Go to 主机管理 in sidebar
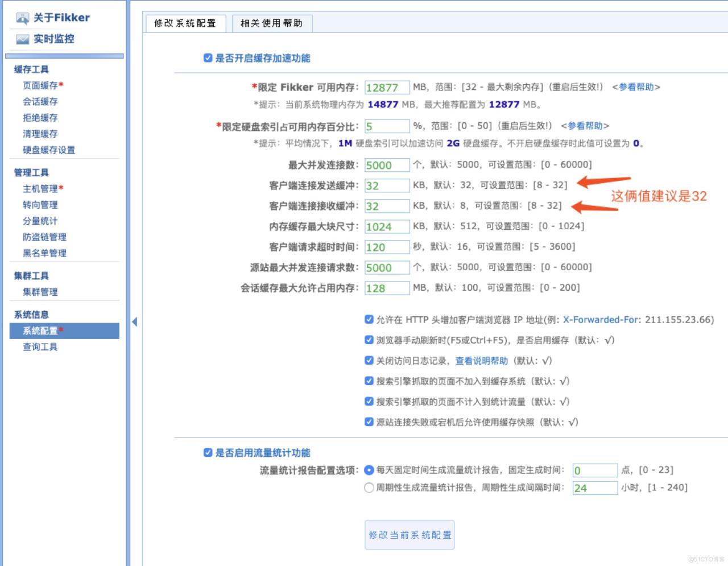The image size is (728, 566). (x=40, y=189)
